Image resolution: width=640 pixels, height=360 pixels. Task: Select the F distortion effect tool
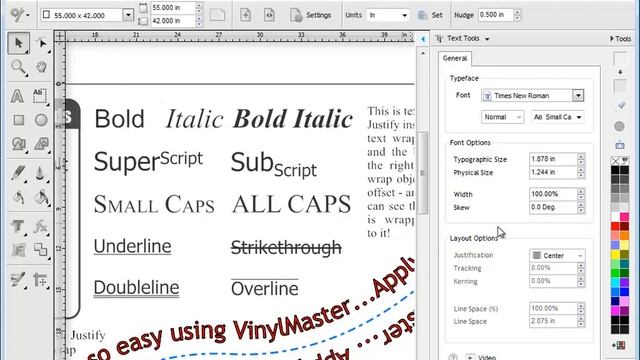(18, 250)
